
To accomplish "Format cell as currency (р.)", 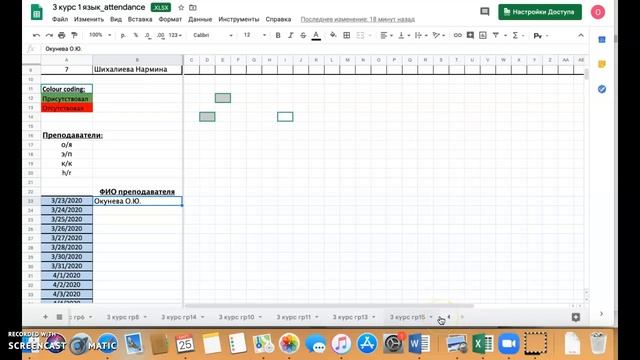I will click(123, 36).
